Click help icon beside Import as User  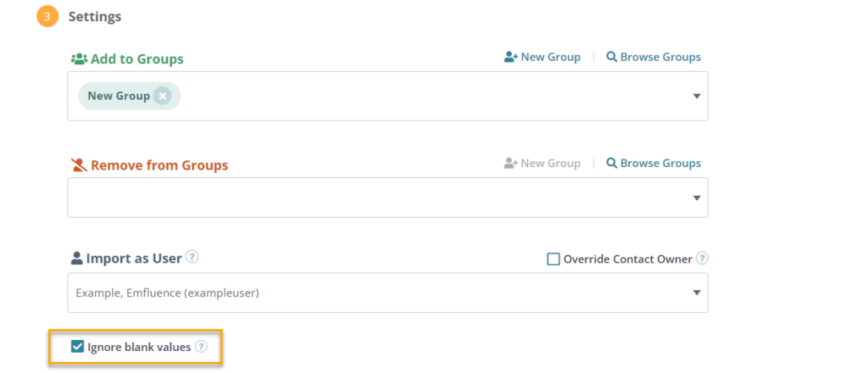point(192,258)
